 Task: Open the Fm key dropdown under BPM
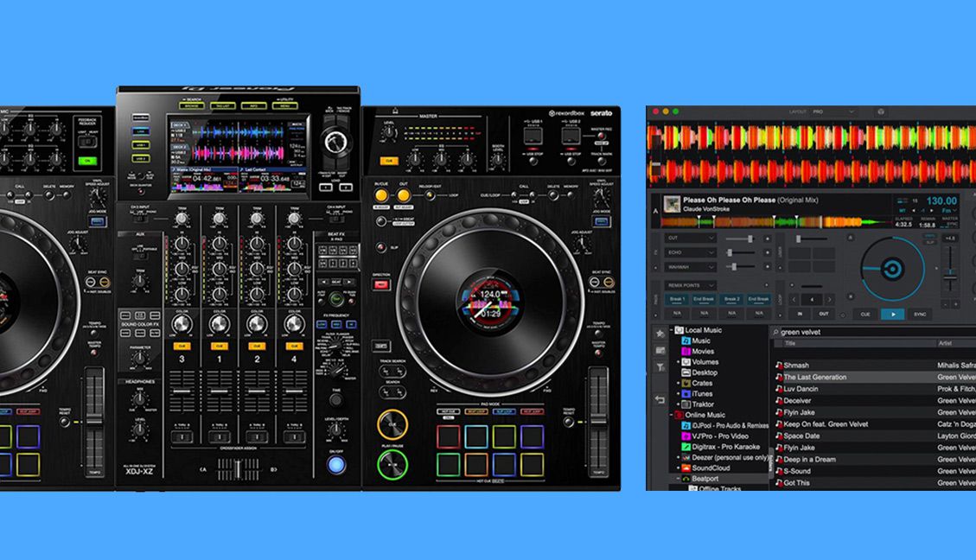pos(948,211)
